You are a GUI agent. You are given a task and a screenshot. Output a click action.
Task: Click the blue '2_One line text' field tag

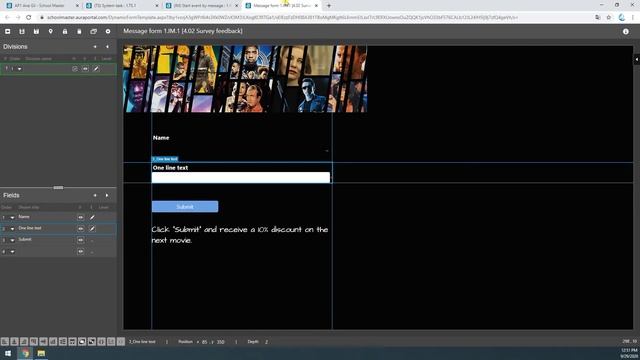[x=165, y=159]
